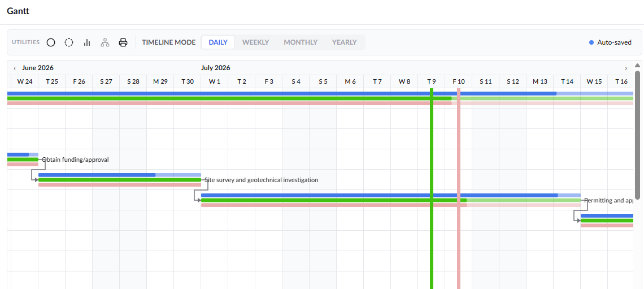Click the F 10 day header

tap(458, 81)
